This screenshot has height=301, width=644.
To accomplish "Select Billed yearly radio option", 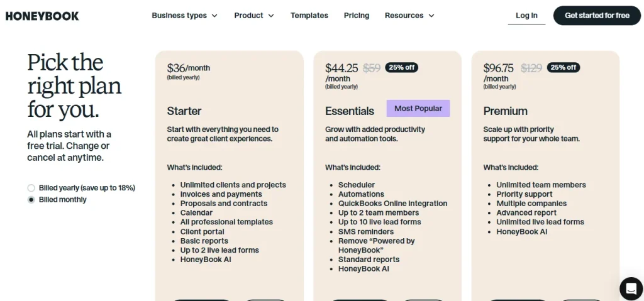I will click(31, 188).
